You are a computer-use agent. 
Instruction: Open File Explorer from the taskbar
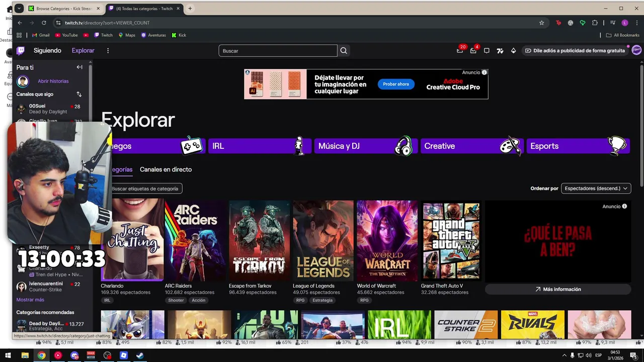coord(25,355)
